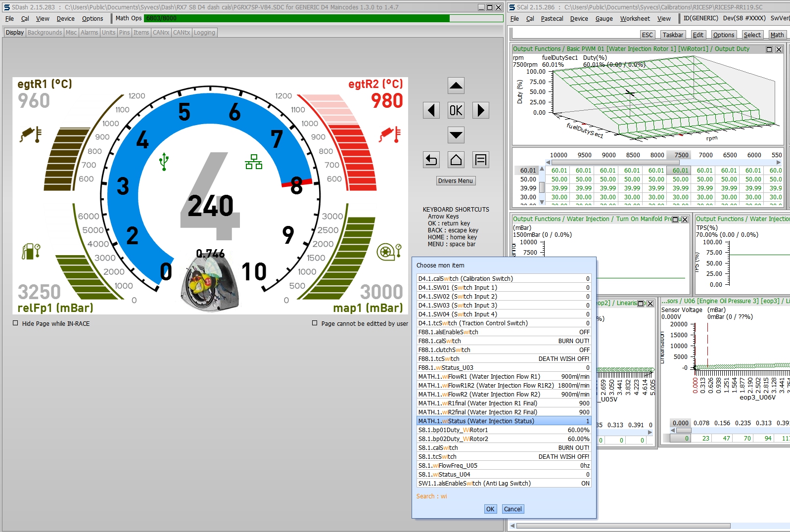Open the Worksheet menu in SCal
The image size is (790, 532).
635,19
